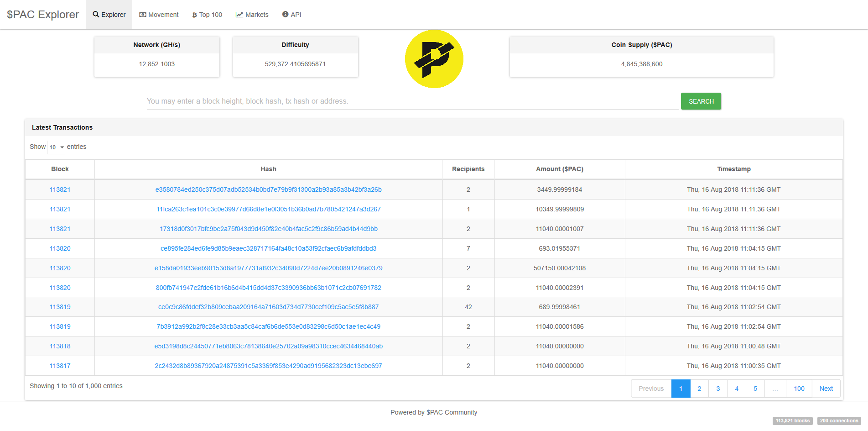Image resolution: width=868 pixels, height=431 pixels.
Task: Open transaction hash e3580784ed250c…
Action: 268,189
